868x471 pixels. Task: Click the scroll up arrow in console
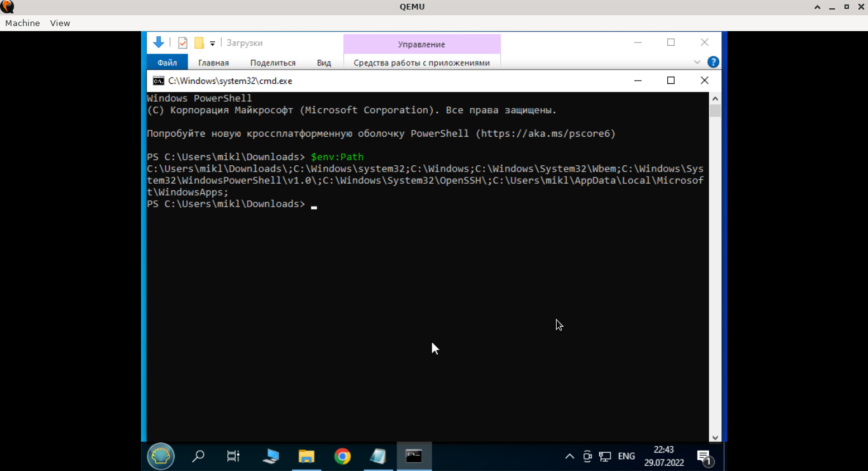[x=715, y=99]
